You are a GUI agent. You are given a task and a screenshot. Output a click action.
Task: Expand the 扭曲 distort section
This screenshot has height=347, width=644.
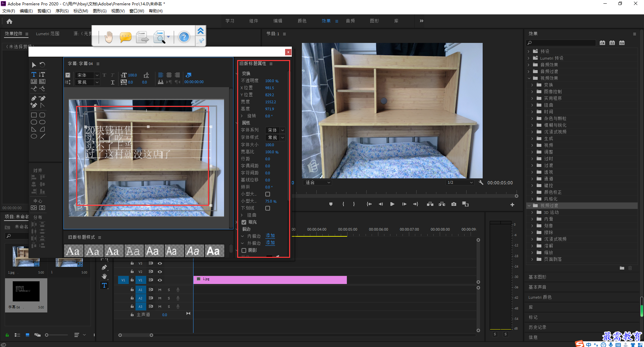click(242, 215)
